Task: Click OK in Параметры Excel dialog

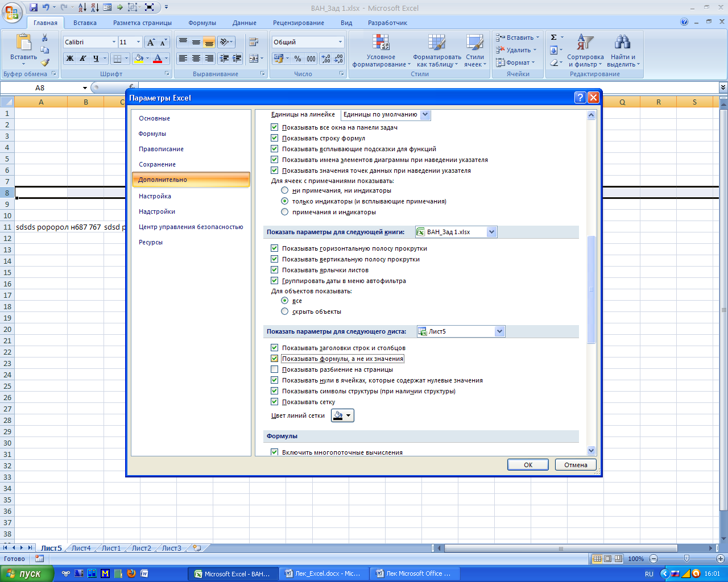Action: click(x=528, y=465)
